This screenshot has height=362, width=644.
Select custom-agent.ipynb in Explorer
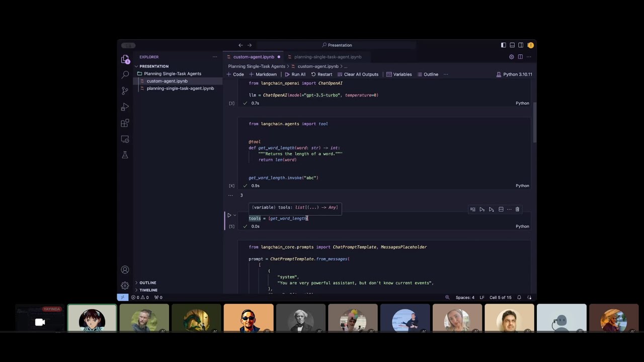[167, 81]
